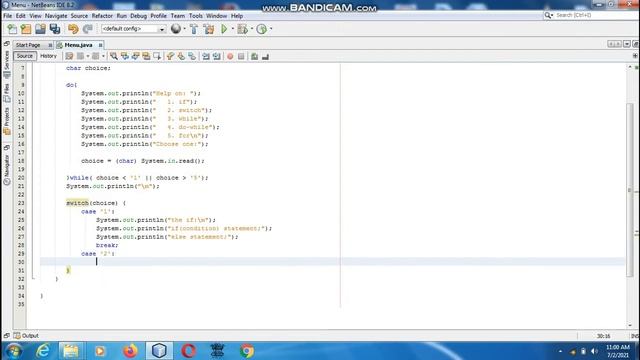Show opened documents list dropdown
Screen dimensions: 640x360
tap(627, 44)
